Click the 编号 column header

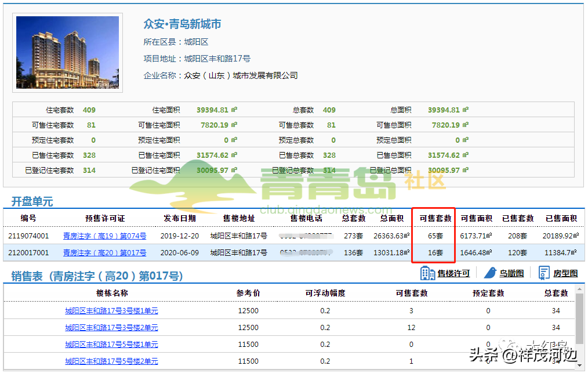28,218
